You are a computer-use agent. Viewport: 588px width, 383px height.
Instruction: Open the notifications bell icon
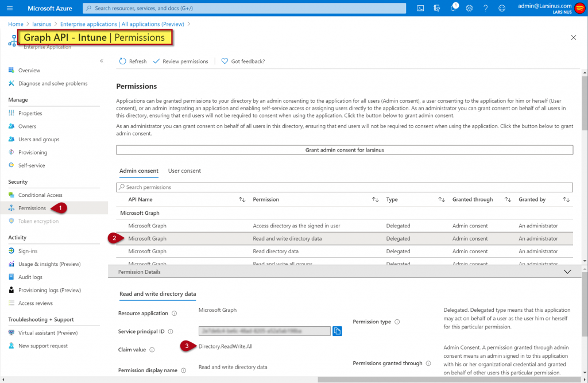coord(453,8)
